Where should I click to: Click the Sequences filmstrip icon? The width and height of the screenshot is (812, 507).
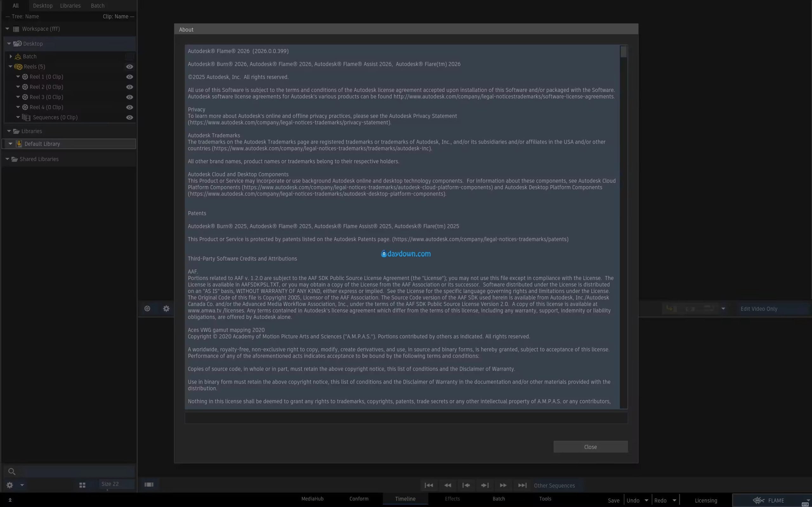click(26, 117)
